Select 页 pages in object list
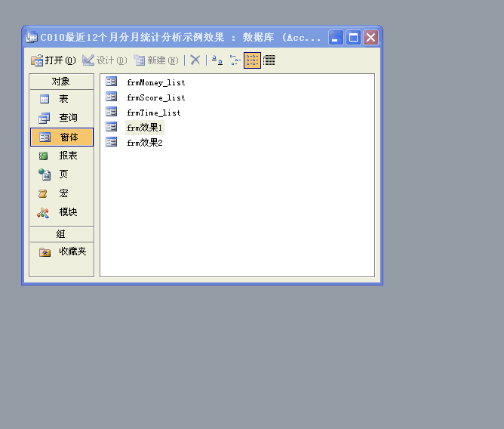Viewport: 504px width, 429px height. [61, 174]
